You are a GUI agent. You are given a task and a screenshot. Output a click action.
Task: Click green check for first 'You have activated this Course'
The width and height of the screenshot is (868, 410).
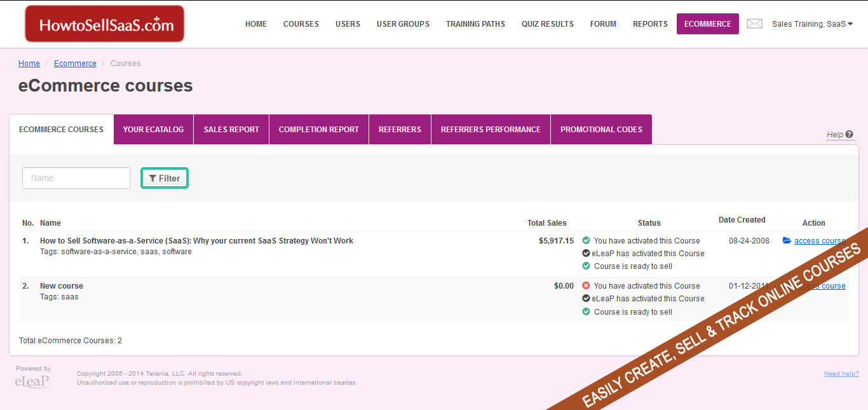586,241
